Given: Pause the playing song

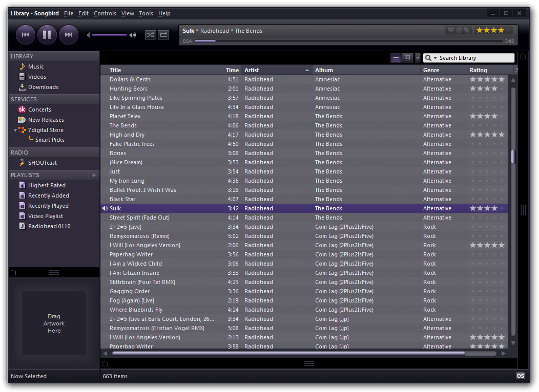Looking at the screenshot, I should [47, 35].
